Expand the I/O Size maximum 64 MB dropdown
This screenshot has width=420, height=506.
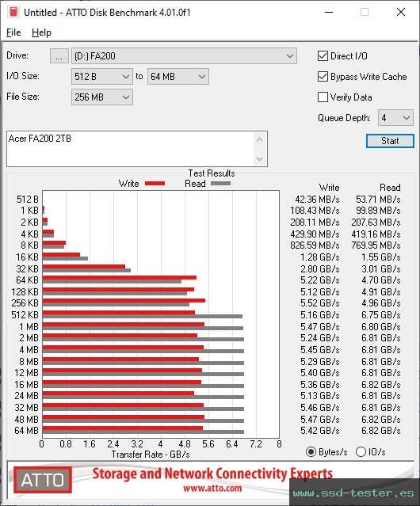178,77
